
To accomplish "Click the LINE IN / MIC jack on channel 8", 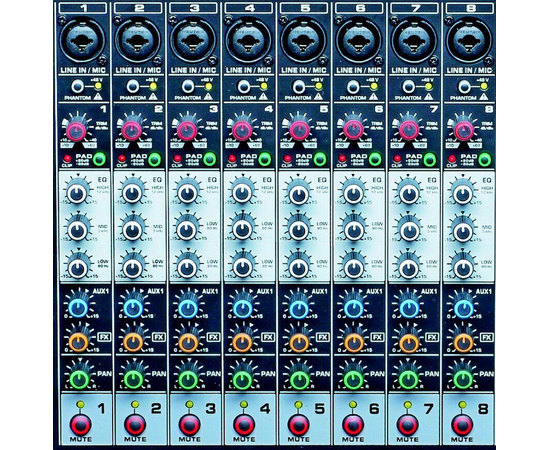I will click(x=469, y=41).
